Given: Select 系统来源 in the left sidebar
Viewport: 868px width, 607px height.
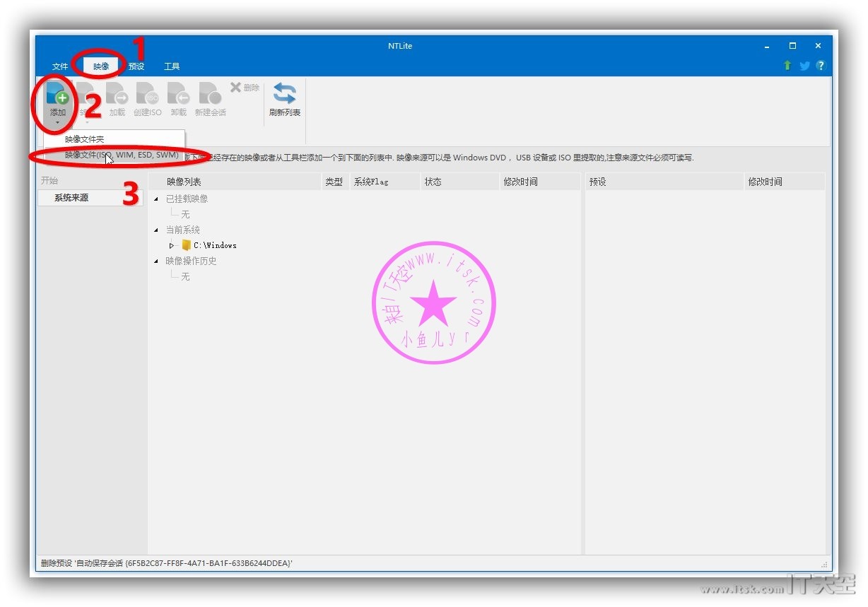Looking at the screenshot, I should (90, 198).
